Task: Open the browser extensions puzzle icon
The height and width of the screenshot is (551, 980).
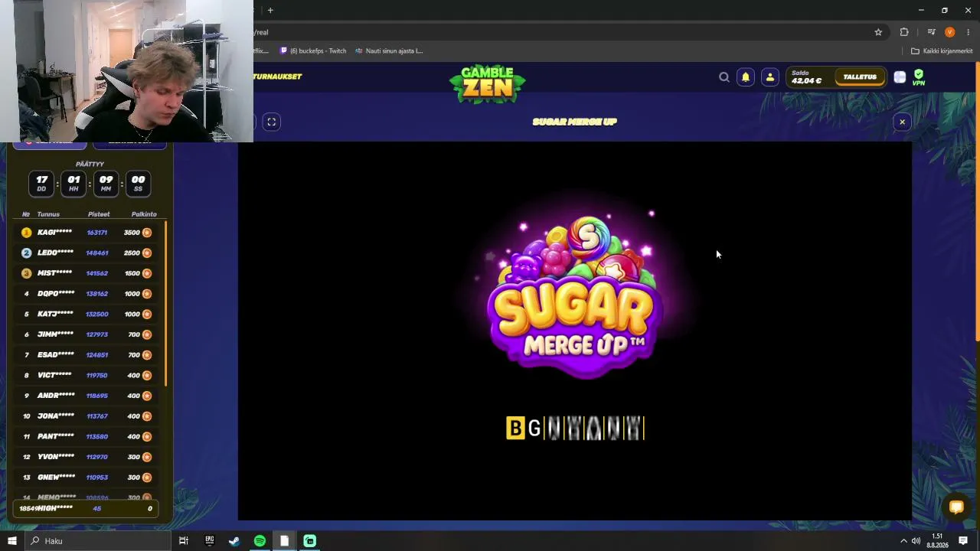Action: click(x=904, y=32)
